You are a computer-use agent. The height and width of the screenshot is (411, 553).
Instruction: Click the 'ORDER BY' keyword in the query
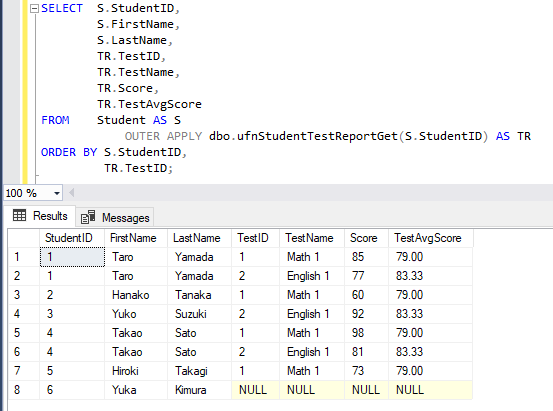point(69,152)
